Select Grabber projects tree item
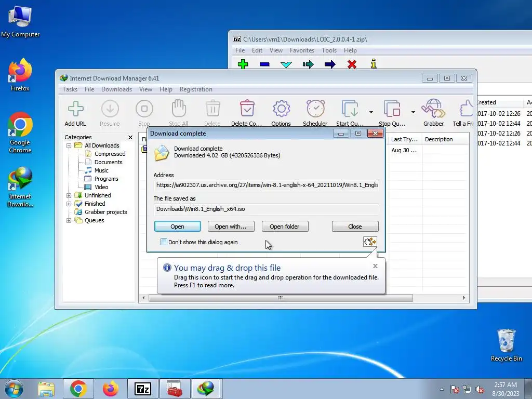The width and height of the screenshot is (532, 399). (x=105, y=212)
